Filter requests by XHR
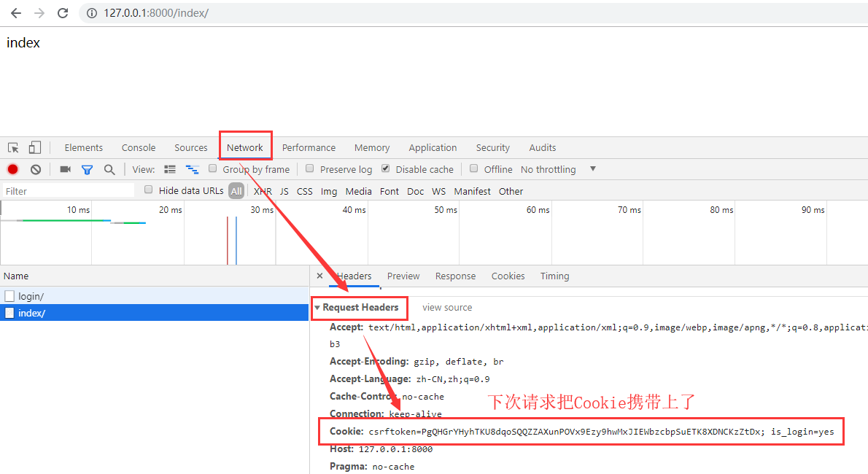 click(263, 192)
